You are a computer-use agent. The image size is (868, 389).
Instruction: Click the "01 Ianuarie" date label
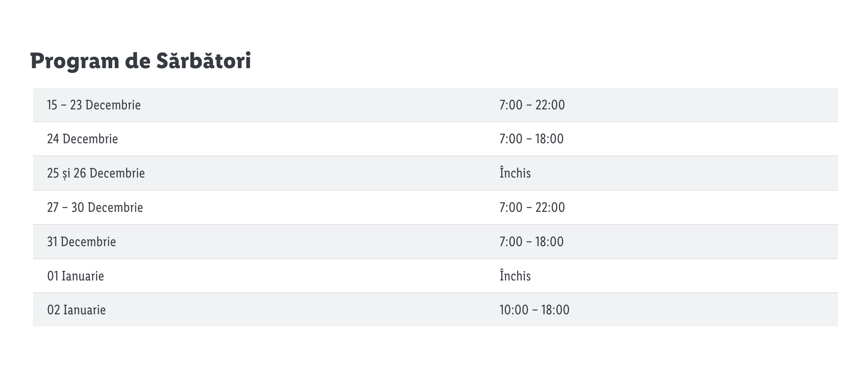76,276
